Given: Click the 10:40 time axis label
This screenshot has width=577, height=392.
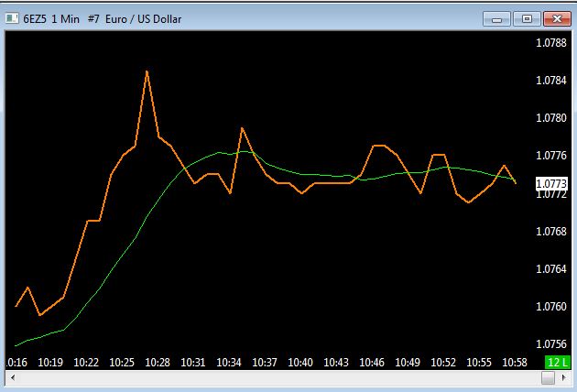Looking at the screenshot, I should coord(300,363).
